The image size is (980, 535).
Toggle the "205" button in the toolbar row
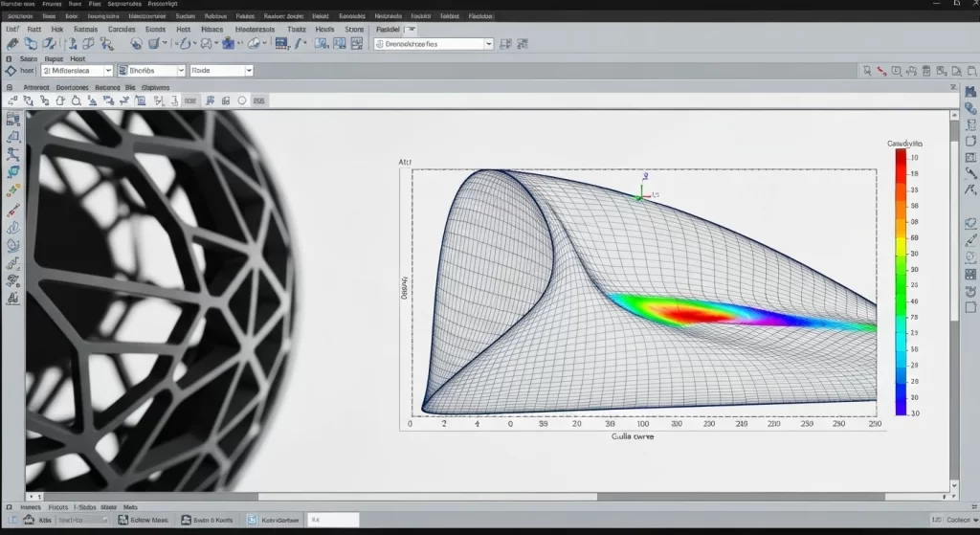coord(259,100)
